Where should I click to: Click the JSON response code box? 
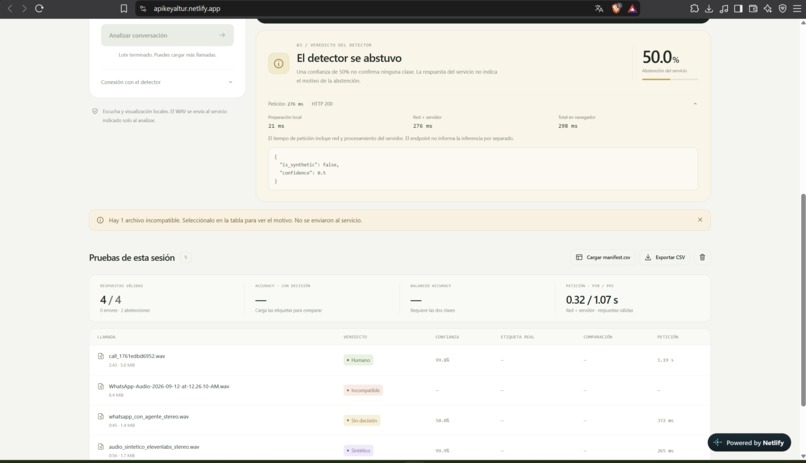pos(483,169)
